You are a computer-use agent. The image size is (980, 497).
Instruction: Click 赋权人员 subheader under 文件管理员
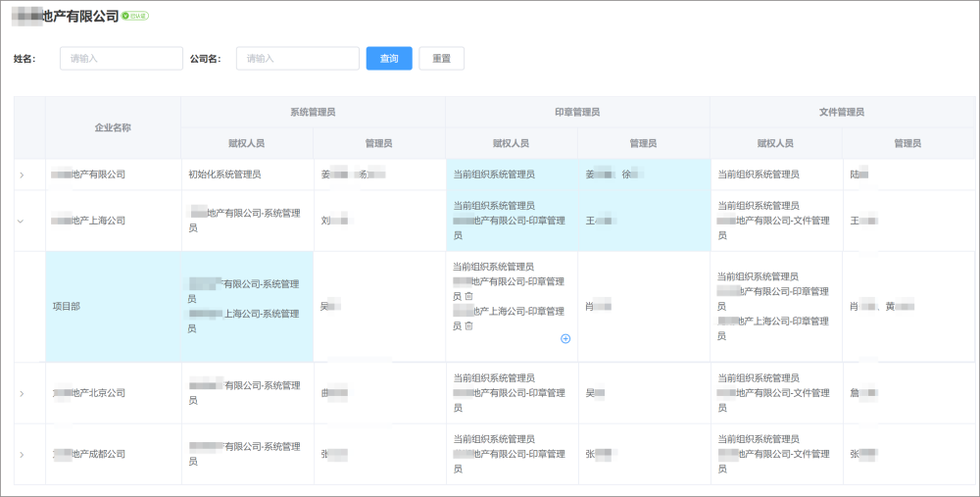pos(775,143)
